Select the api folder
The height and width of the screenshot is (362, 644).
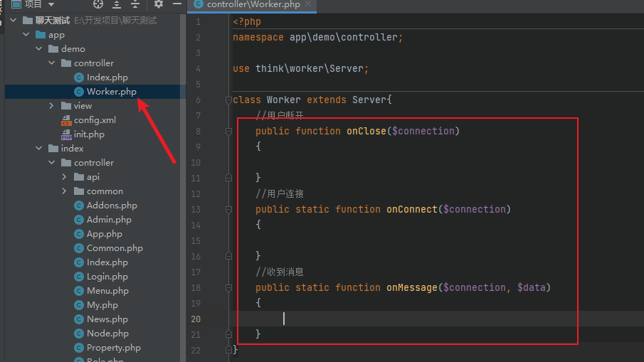pyautogui.click(x=93, y=177)
